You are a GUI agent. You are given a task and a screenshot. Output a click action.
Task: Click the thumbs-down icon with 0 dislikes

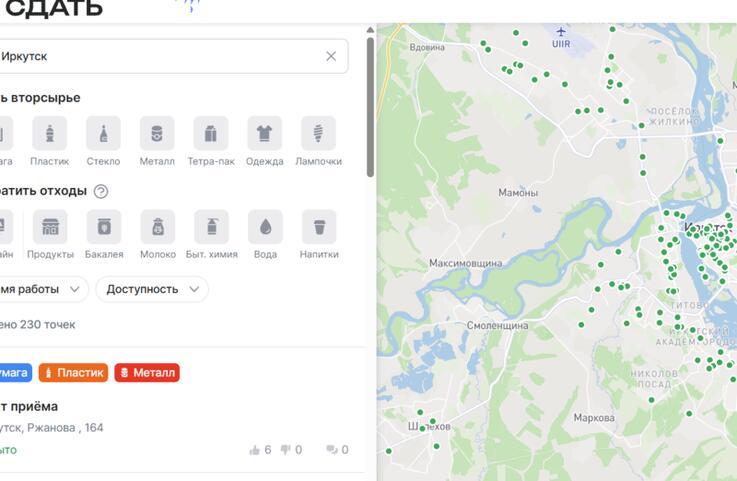click(285, 450)
